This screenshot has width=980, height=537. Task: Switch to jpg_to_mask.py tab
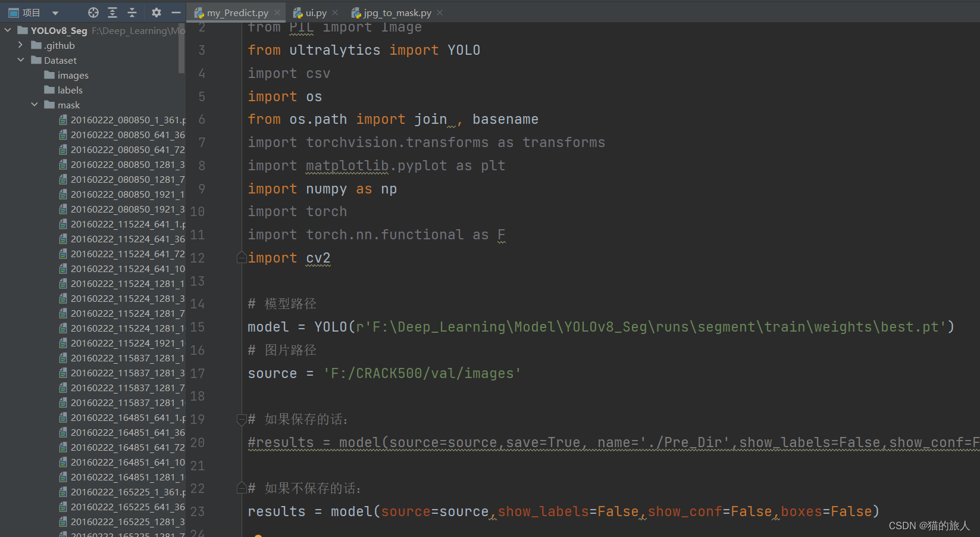pos(397,13)
